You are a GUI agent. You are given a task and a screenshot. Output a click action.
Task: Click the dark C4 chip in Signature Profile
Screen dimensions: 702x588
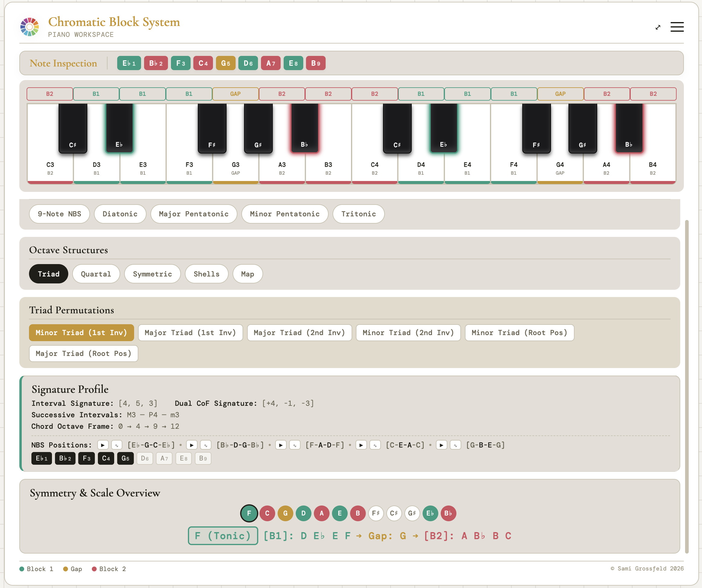(106, 458)
